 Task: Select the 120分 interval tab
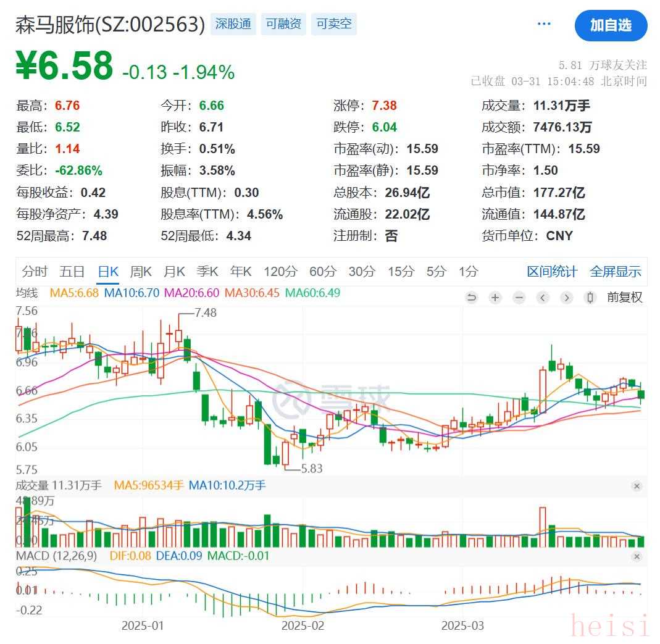point(281,272)
